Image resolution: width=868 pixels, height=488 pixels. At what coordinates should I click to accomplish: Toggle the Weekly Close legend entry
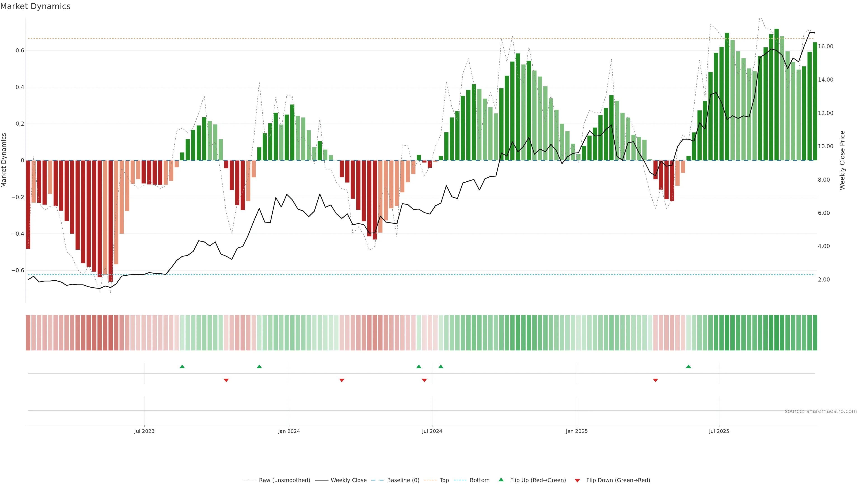348,480
